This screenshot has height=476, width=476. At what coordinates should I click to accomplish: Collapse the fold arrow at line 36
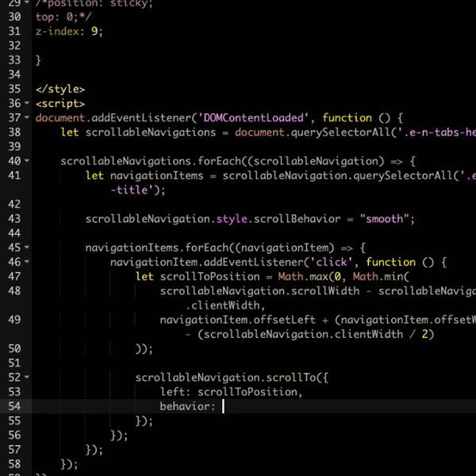tap(28, 104)
